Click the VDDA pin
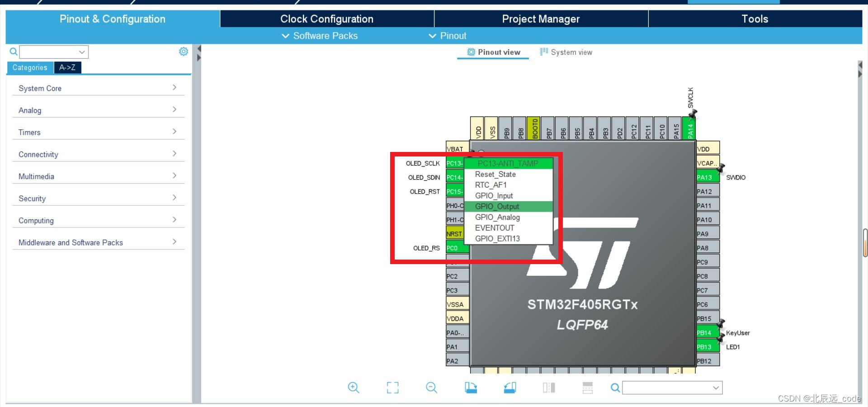Viewport: 868px width, 407px height. point(458,318)
